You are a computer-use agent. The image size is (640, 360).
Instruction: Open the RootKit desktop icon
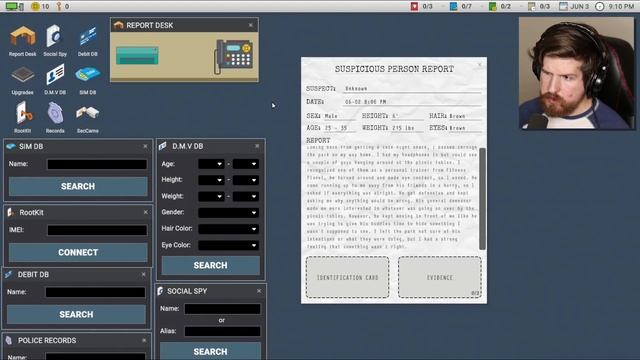[22, 117]
